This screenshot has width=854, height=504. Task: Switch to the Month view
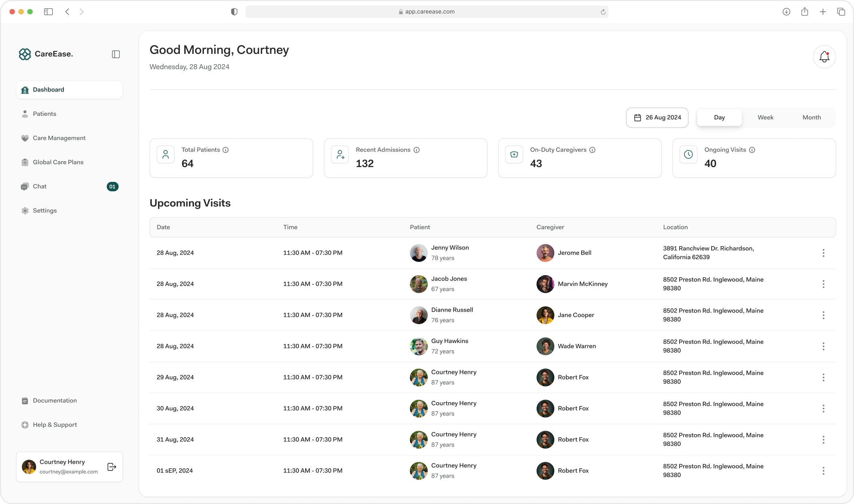tap(812, 118)
